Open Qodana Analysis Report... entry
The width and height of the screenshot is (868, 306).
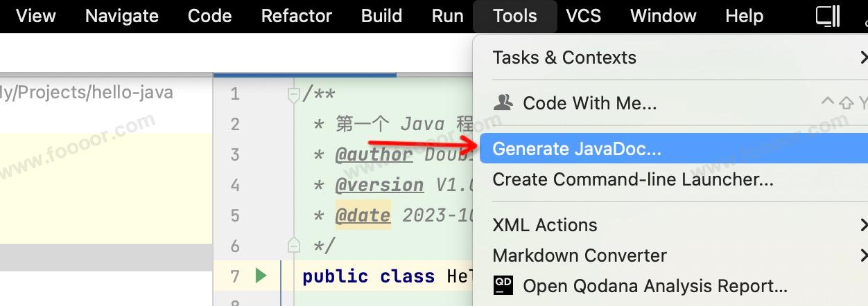pos(654,285)
